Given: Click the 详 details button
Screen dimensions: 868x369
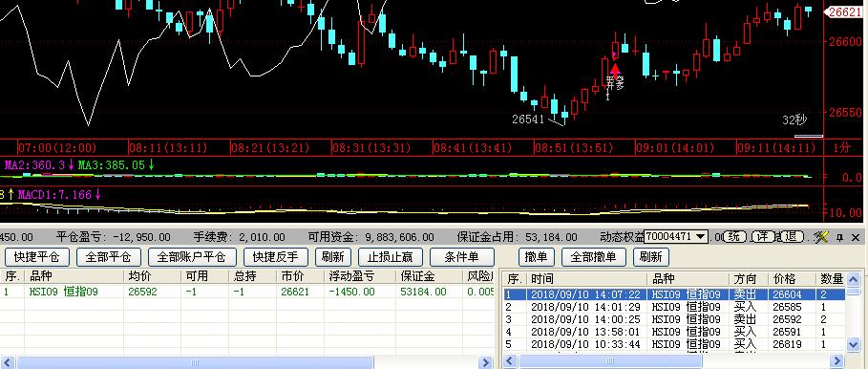Looking at the screenshot, I should click(x=763, y=236).
